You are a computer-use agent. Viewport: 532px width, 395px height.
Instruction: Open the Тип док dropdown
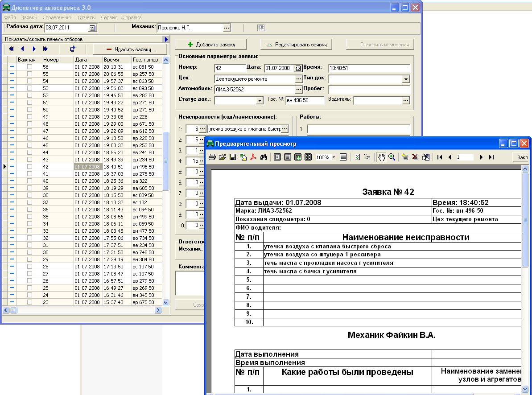405,79
